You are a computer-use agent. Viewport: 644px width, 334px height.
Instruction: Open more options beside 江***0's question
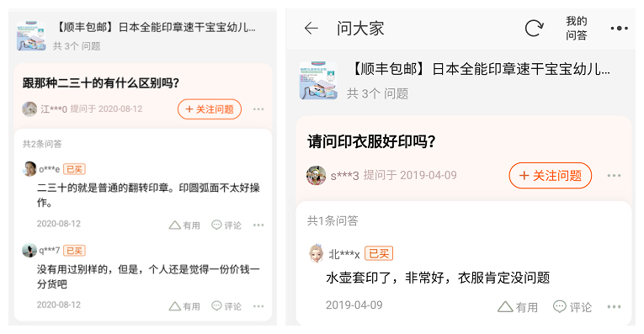[258, 109]
